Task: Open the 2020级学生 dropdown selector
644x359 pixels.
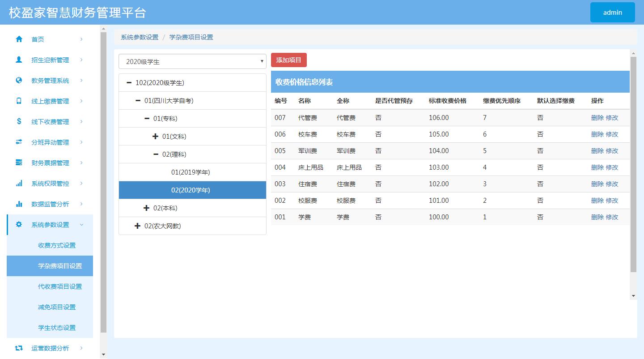Action: (192, 61)
